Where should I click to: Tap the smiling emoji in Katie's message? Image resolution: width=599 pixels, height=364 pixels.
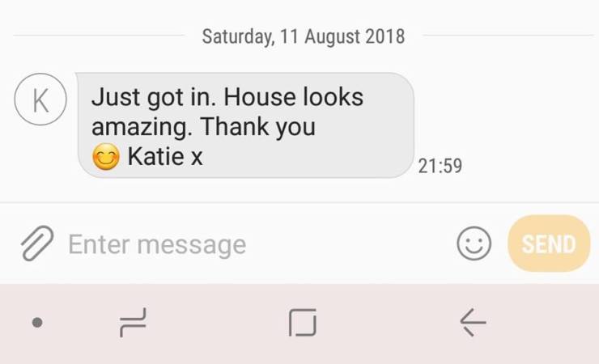tap(106, 156)
